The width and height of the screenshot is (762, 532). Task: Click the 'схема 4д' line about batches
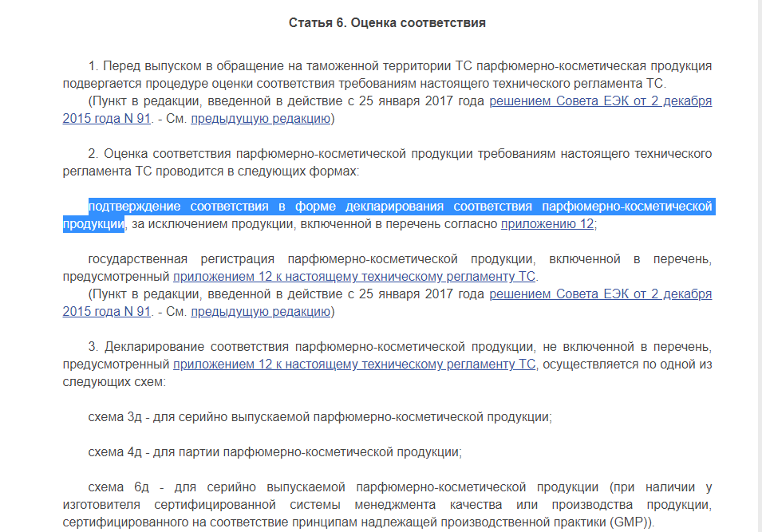274,451
